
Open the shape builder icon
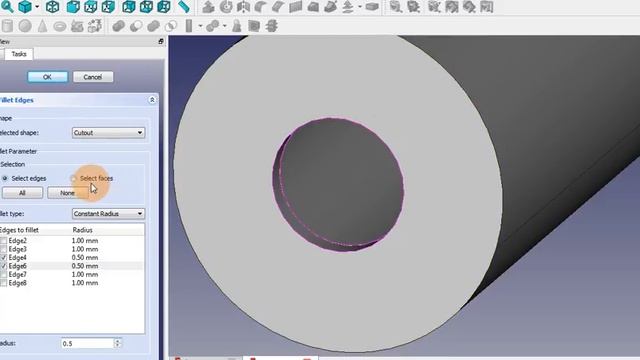point(95,26)
